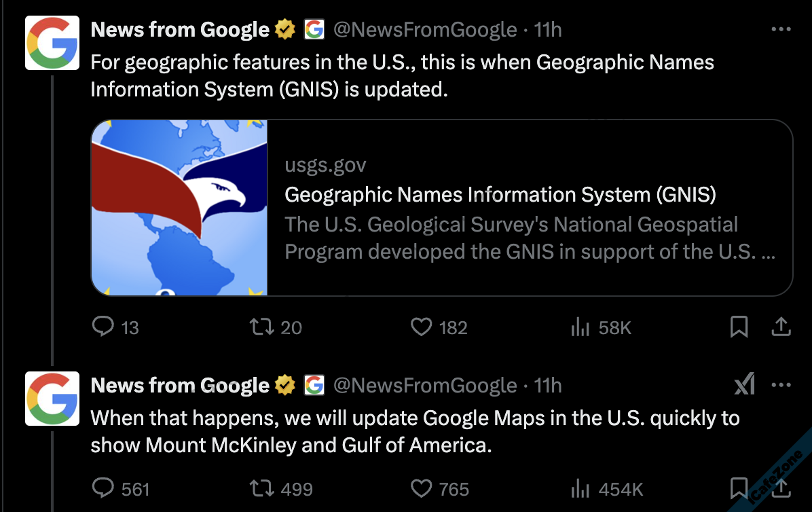The height and width of the screenshot is (512, 812).
Task: Open more options for first tweet
Action: [781, 30]
